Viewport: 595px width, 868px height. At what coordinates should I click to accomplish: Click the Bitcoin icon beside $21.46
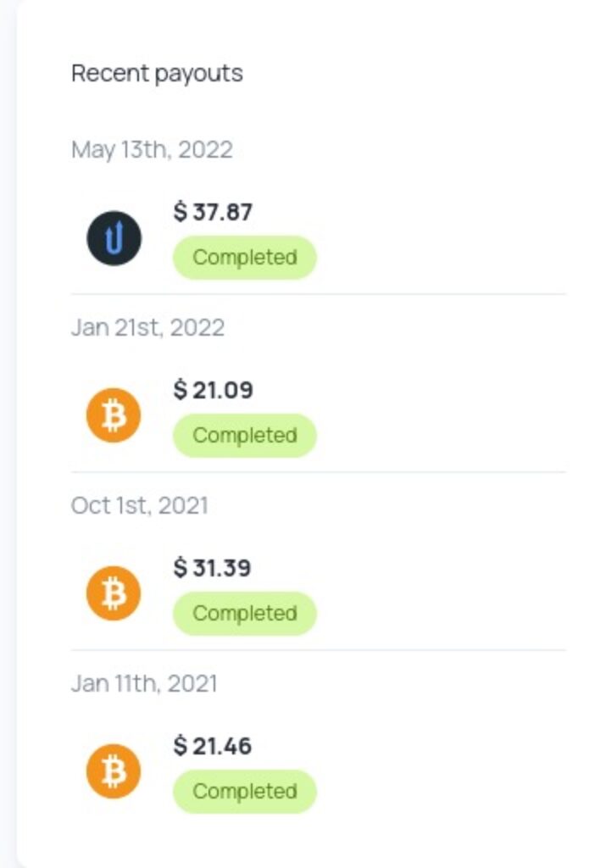point(114,771)
